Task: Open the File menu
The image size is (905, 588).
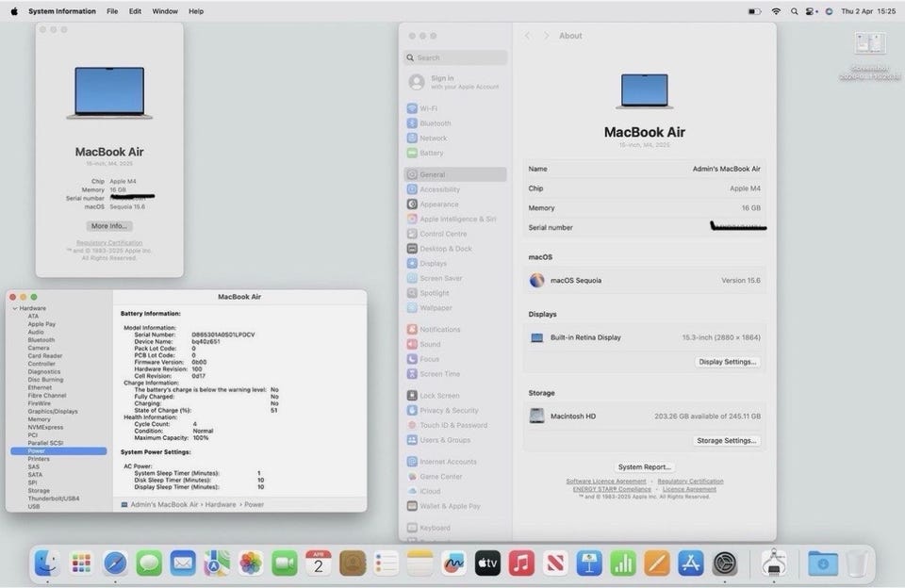Action: 112,11
